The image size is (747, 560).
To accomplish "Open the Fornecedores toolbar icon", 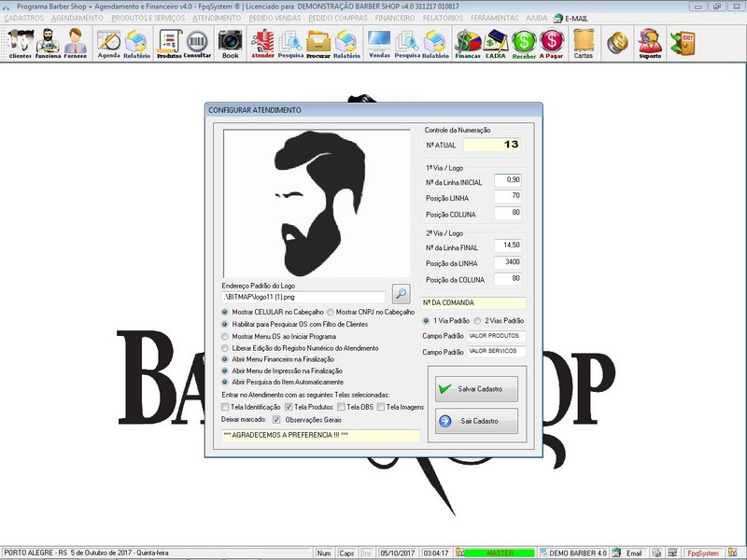I will pos(76,43).
